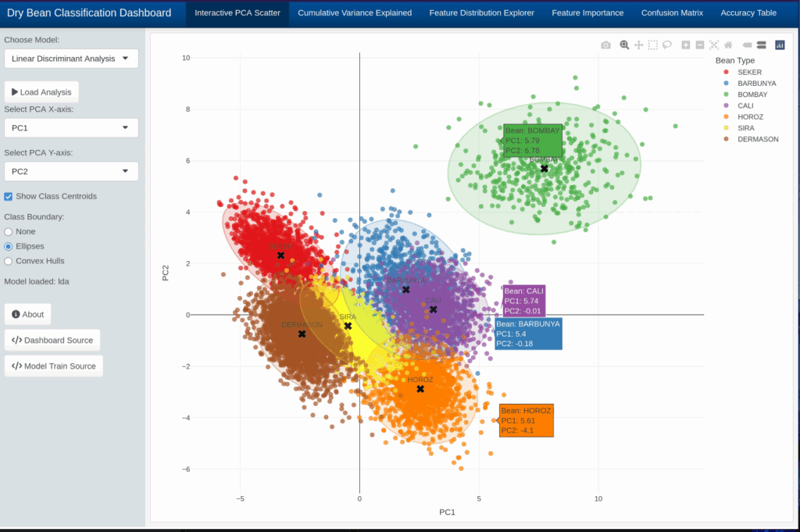Click the Autoscale icon in plot toolbar
Viewport: 800px width, 532px height.
(714, 45)
